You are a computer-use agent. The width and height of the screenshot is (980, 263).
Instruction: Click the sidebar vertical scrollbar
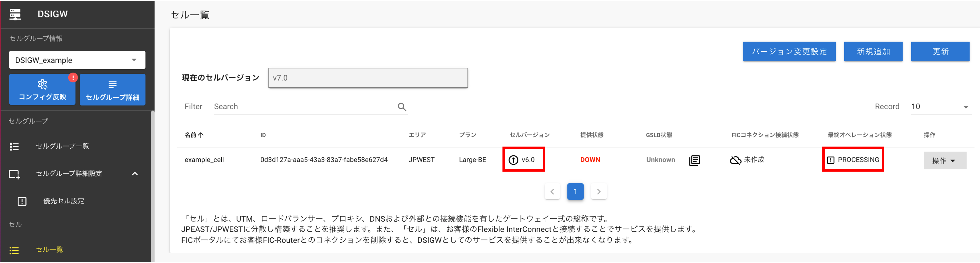pyautogui.click(x=153, y=186)
